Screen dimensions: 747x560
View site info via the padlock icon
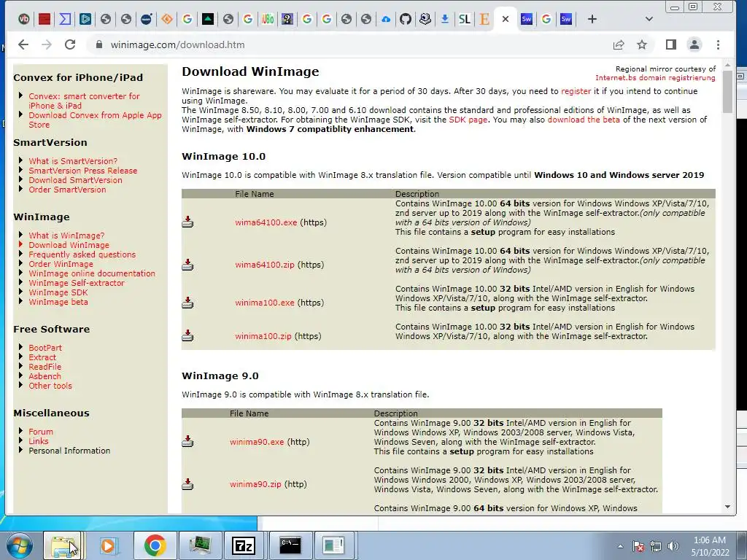[x=99, y=44]
